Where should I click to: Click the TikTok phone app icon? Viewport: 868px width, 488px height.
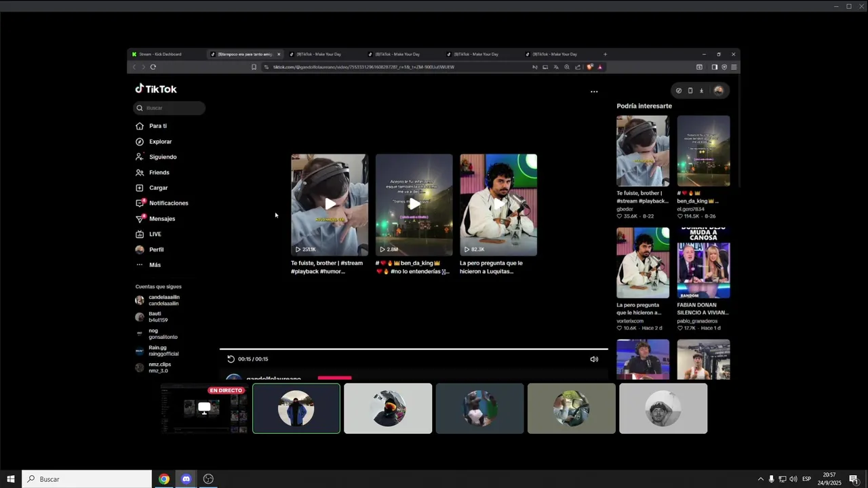click(690, 91)
